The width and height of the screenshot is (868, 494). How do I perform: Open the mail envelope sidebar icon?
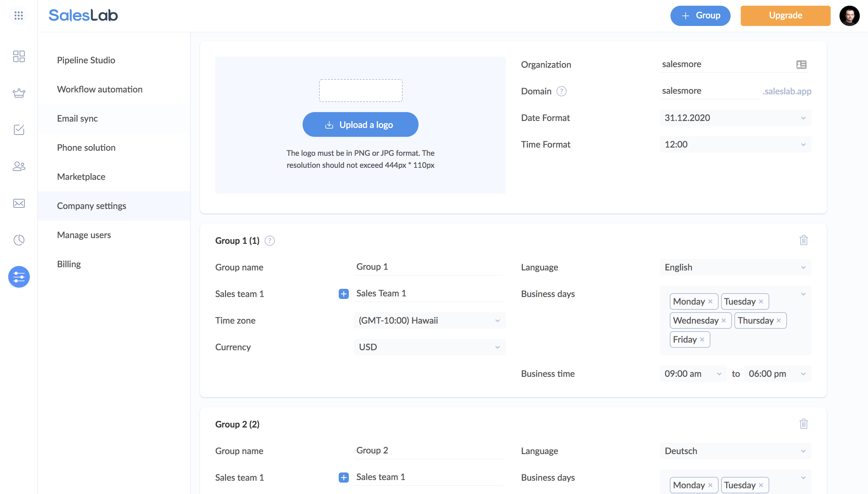pos(19,203)
